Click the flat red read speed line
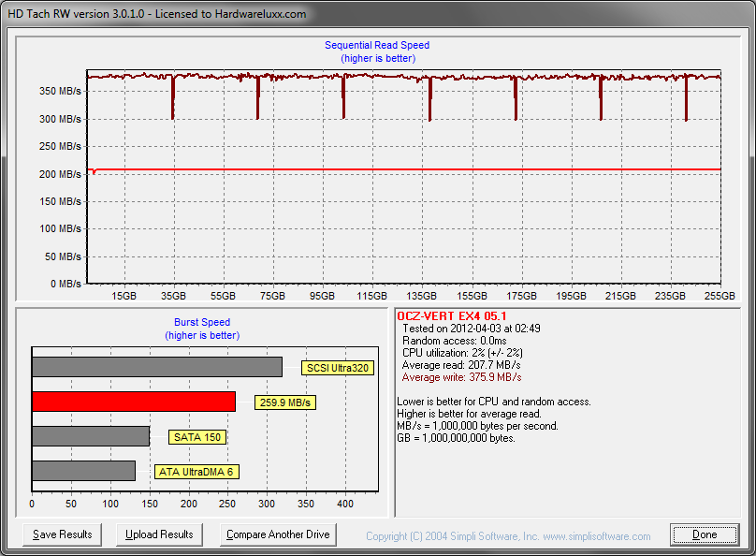756x556 pixels. tap(404, 169)
